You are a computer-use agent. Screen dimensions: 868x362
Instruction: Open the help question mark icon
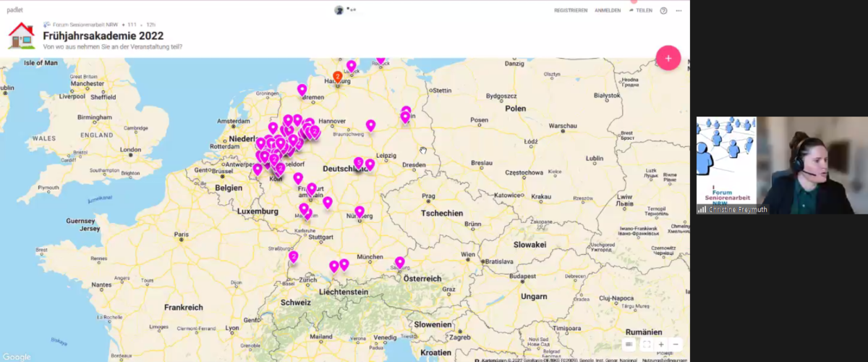pyautogui.click(x=663, y=11)
